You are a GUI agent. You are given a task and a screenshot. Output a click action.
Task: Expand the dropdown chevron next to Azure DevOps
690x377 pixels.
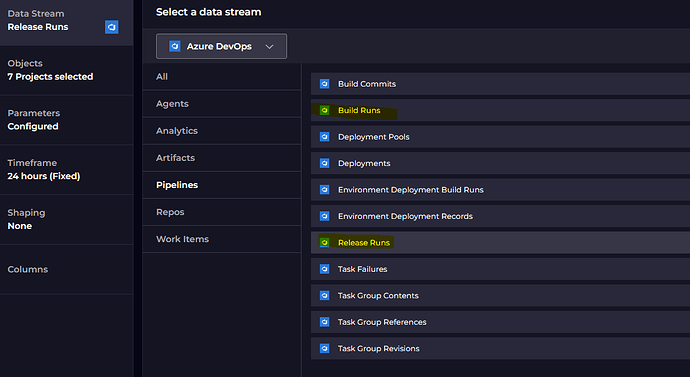click(x=269, y=47)
